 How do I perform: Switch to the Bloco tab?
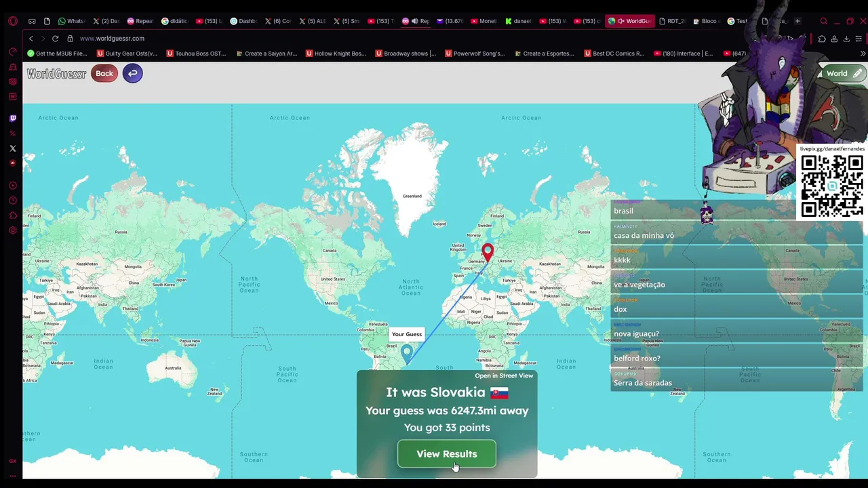[707, 21]
